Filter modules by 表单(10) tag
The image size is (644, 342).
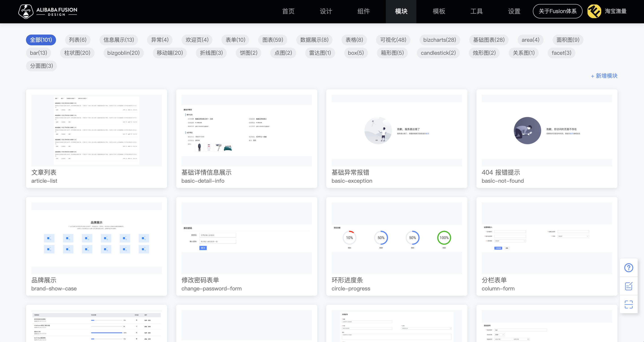(235, 40)
